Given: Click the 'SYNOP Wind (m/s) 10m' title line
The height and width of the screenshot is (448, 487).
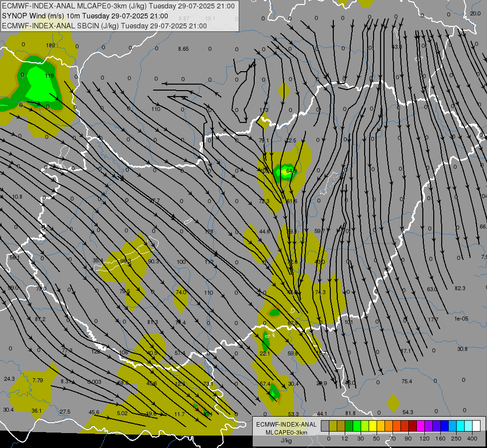Looking at the screenshot, I should tap(85, 16).
